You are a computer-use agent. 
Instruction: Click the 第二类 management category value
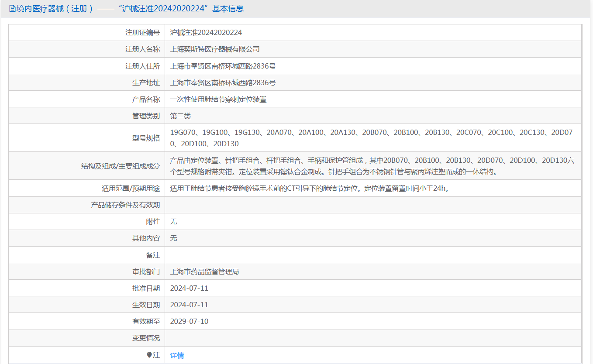pyautogui.click(x=180, y=116)
